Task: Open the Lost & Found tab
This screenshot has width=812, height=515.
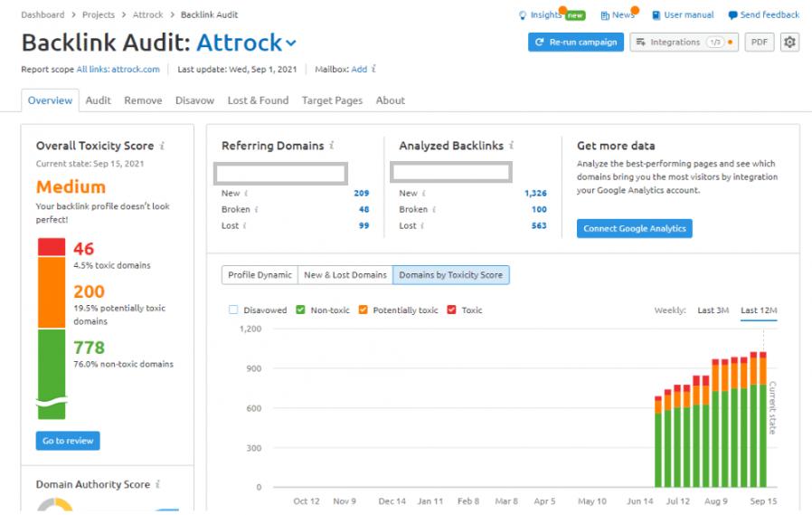Action: (258, 100)
